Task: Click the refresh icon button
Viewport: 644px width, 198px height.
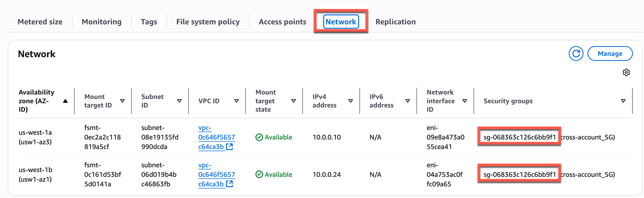Action: pos(576,53)
